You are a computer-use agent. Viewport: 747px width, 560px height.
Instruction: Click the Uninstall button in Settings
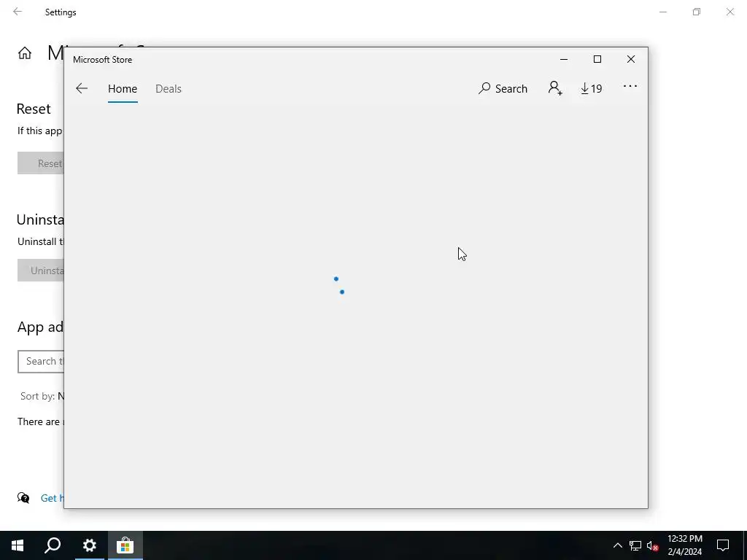coord(41,271)
